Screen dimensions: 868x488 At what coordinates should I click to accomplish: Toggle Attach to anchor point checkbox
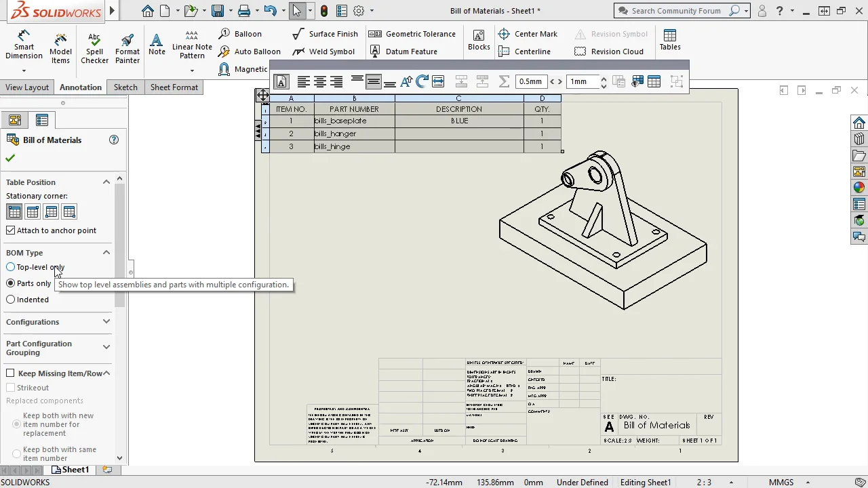tap(11, 230)
